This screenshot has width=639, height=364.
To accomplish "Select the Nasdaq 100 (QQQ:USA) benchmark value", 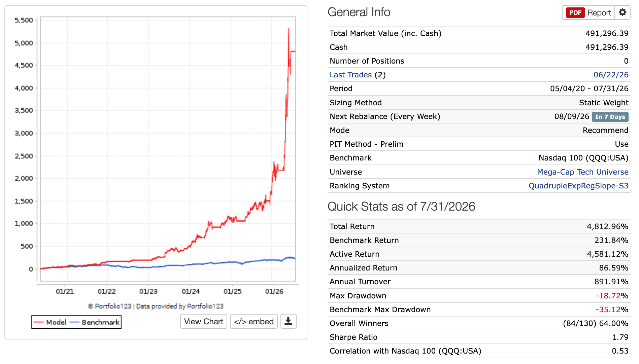I will (583, 158).
